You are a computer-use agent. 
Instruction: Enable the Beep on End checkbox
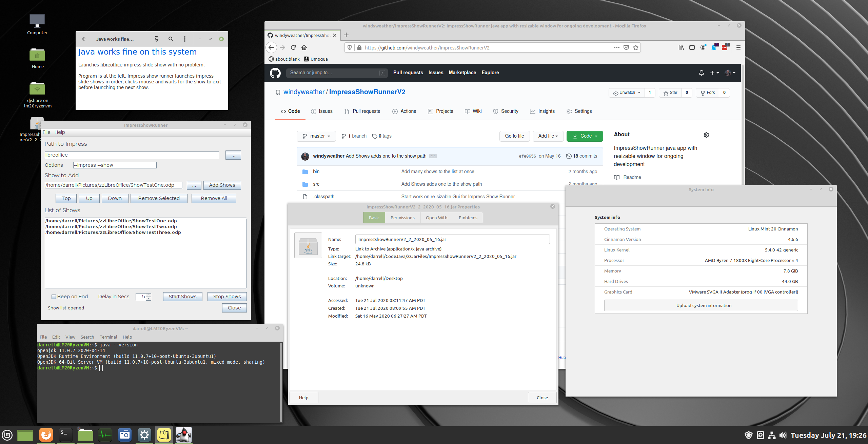click(x=54, y=297)
